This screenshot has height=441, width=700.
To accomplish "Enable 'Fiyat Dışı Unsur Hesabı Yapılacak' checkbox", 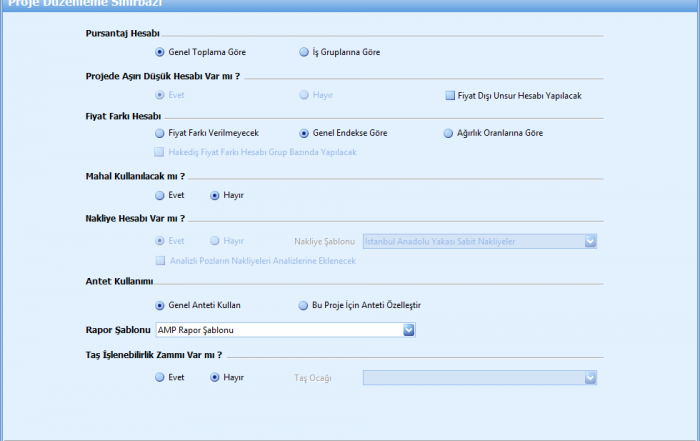I will point(450,96).
